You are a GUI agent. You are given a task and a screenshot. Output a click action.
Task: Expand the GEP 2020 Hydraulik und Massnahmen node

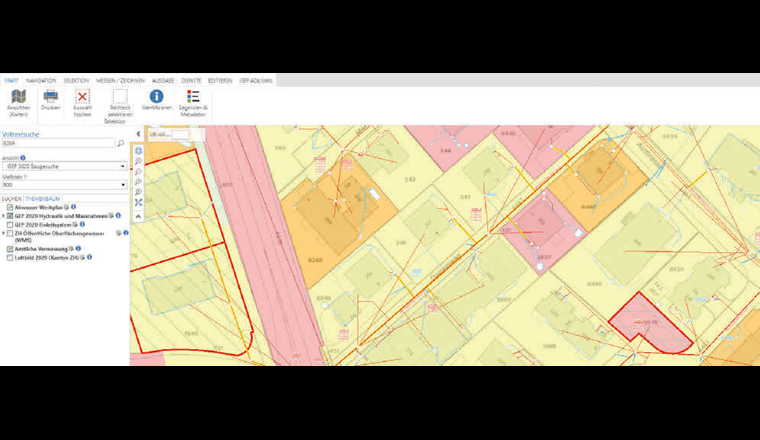click(x=3, y=216)
